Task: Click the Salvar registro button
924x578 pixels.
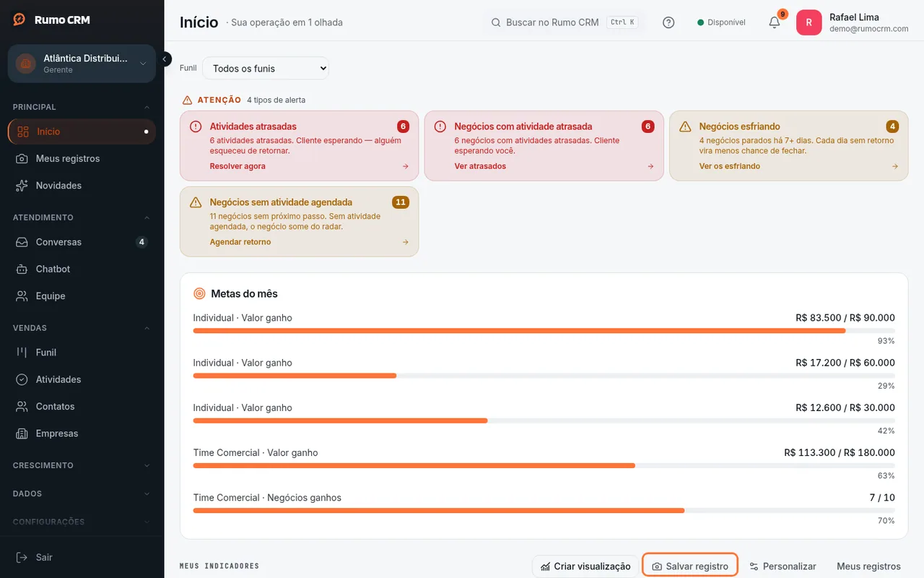Action: (x=690, y=566)
